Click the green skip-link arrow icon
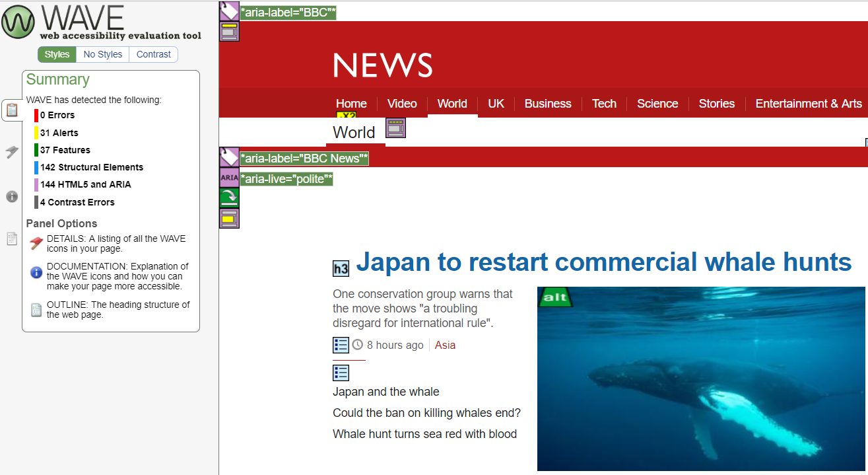The height and width of the screenshot is (475, 868). pyautogui.click(x=229, y=198)
